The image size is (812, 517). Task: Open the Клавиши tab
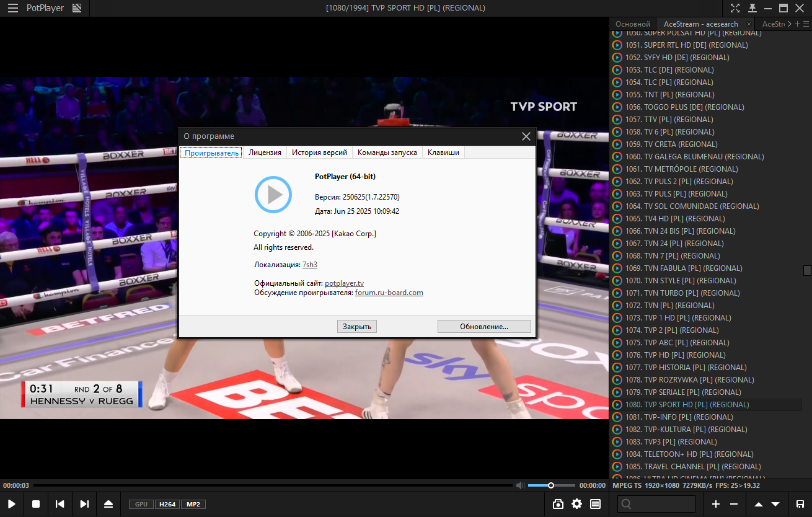coord(443,152)
